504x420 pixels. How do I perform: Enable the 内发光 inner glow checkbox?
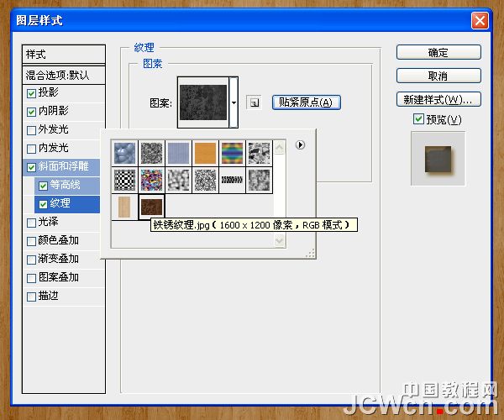tap(32, 149)
